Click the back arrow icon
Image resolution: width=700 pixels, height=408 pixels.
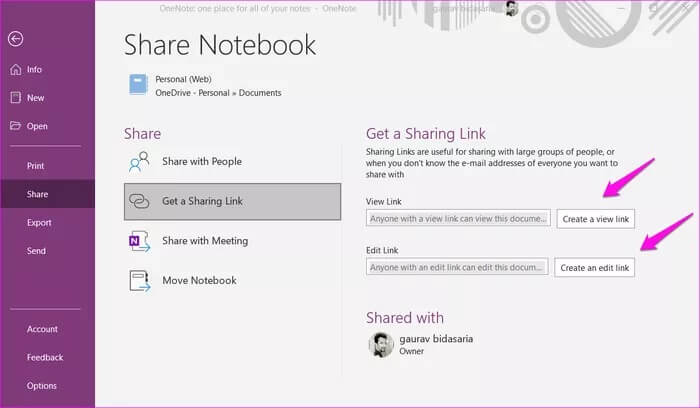pyautogui.click(x=16, y=39)
